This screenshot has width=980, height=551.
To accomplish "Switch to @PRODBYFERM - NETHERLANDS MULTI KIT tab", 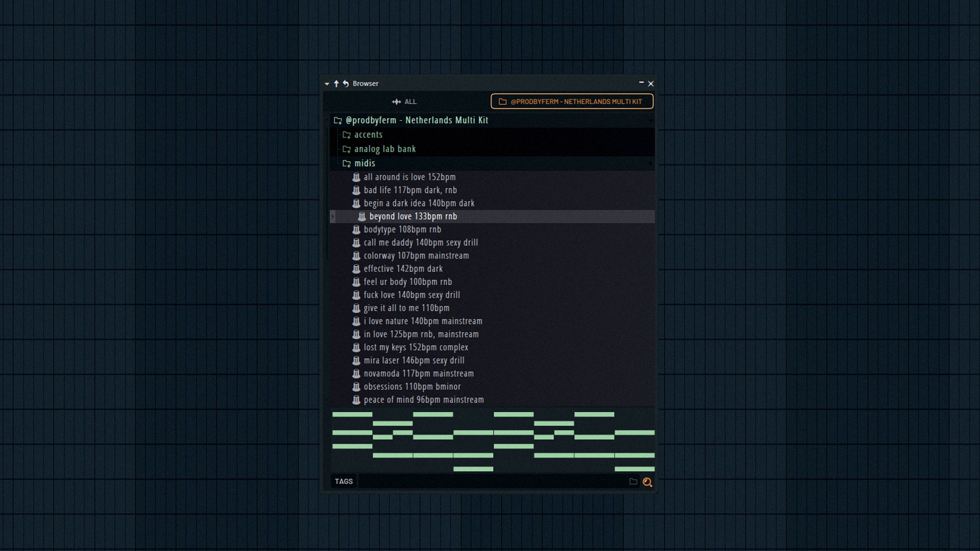I will tap(572, 102).
